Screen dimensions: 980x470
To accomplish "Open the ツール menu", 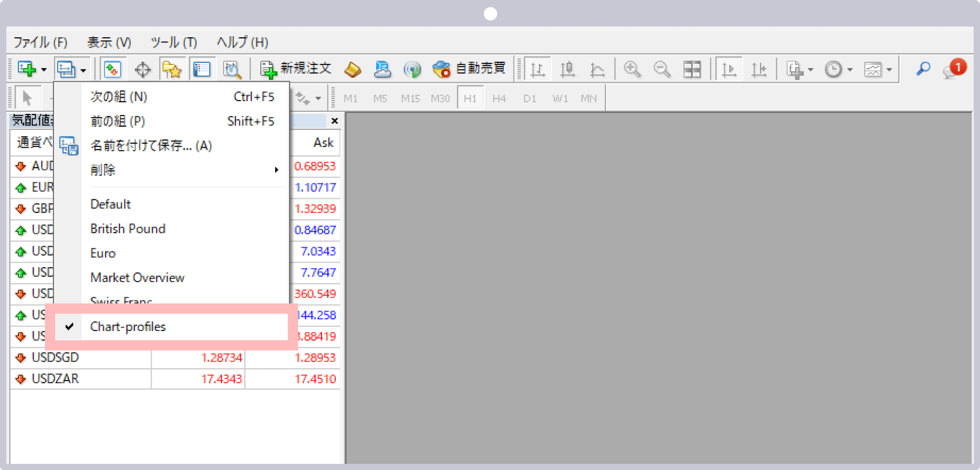I will pyautogui.click(x=173, y=42).
